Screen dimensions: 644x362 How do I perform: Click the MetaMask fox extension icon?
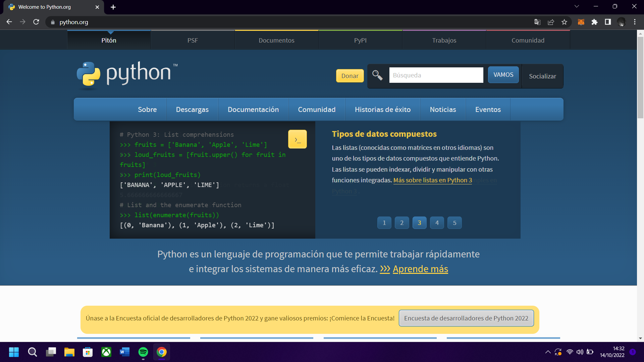pos(581,22)
